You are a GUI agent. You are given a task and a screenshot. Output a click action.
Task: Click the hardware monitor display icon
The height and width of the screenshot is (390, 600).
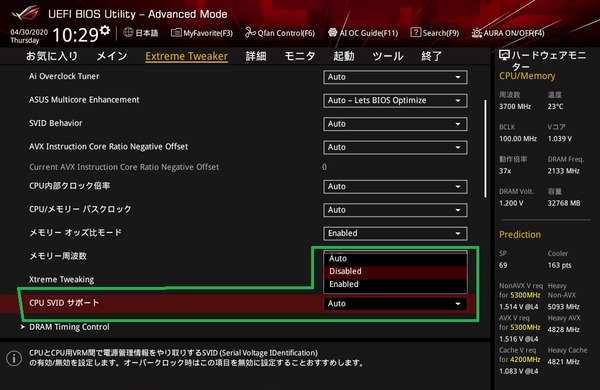coord(504,56)
